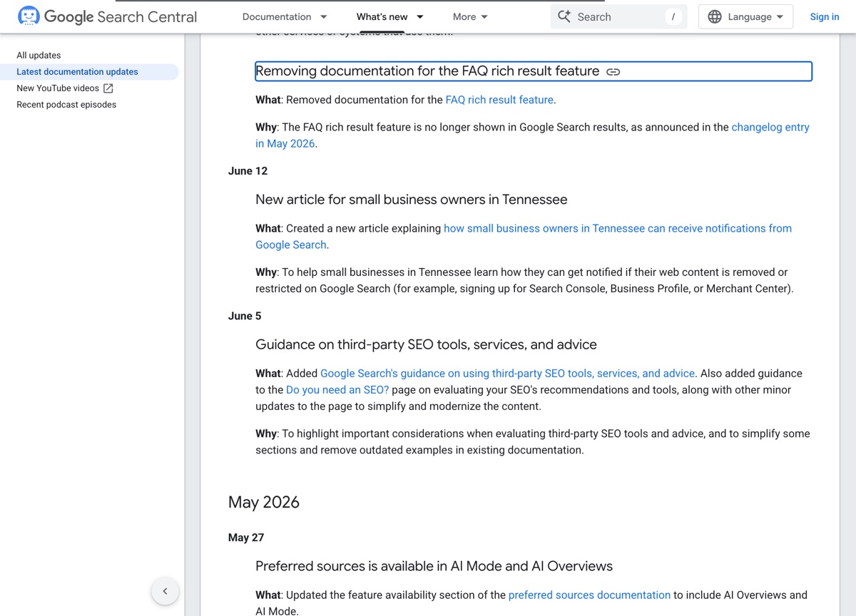Click the slash keyboard shortcut badge in search
The image size is (856, 616).
(673, 16)
